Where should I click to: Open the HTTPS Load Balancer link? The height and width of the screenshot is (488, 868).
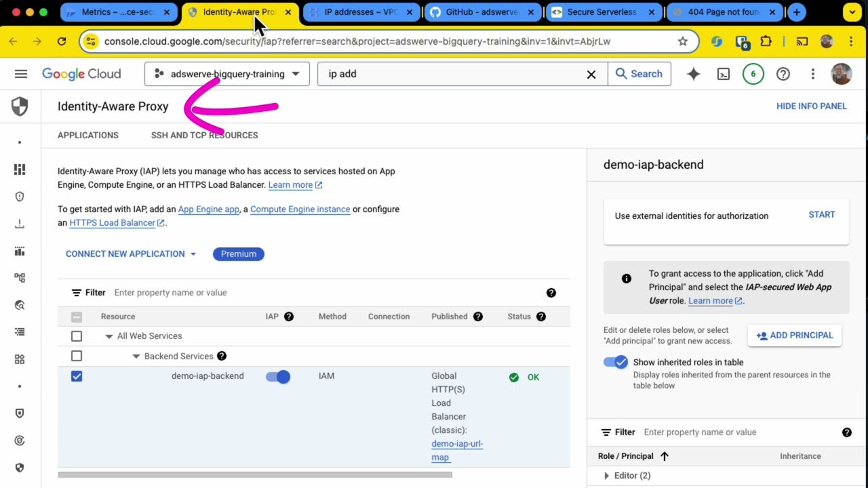coord(117,223)
